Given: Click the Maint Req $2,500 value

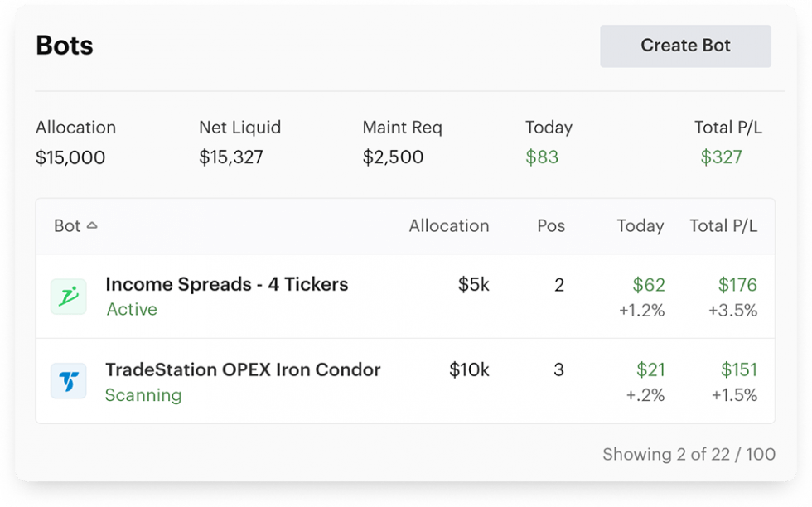Looking at the screenshot, I should (x=393, y=157).
